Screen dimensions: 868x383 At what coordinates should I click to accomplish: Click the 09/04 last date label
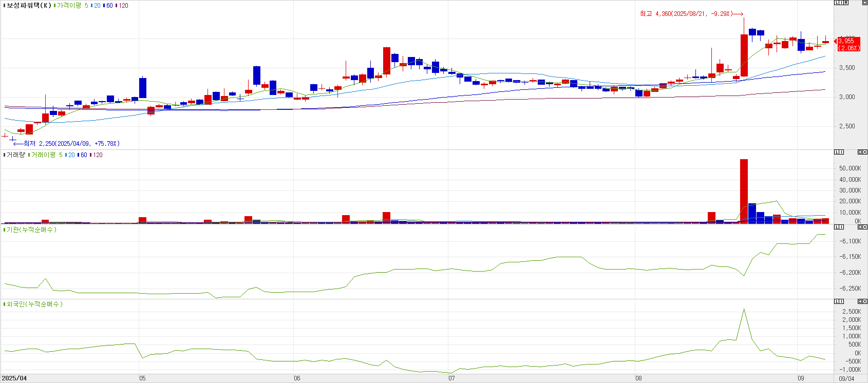tap(846, 378)
